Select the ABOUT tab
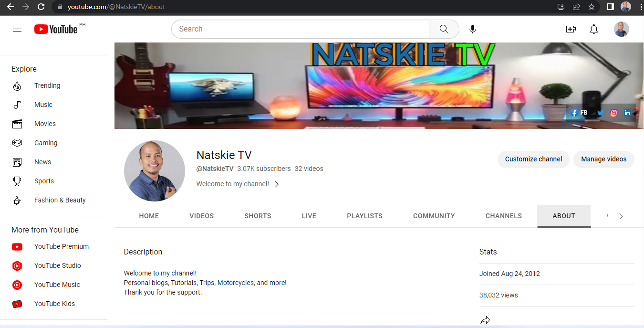This screenshot has width=644, height=328. (564, 216)
